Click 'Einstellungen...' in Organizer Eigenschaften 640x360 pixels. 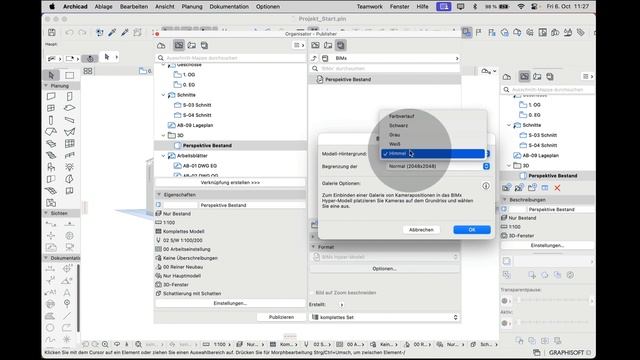(x=230, y=303)
